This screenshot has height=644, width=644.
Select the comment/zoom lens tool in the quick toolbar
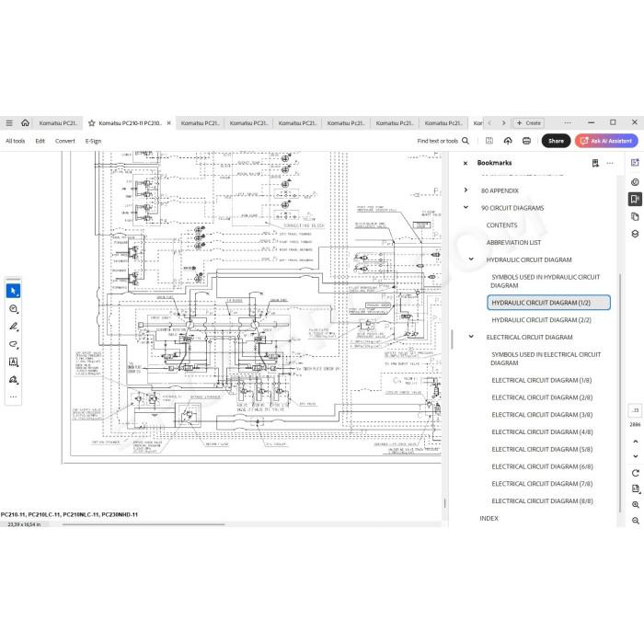[x=13, y=309]
